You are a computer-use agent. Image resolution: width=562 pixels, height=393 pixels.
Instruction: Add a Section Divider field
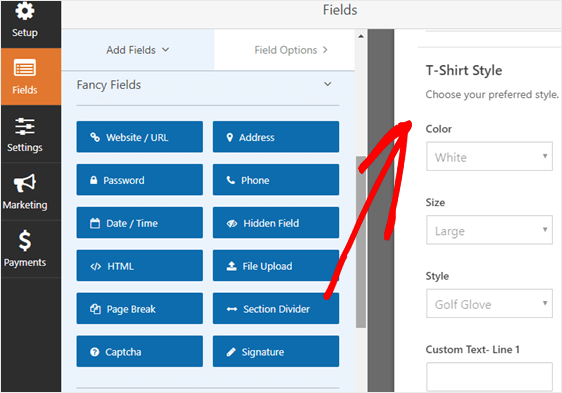tap(276, 309)
